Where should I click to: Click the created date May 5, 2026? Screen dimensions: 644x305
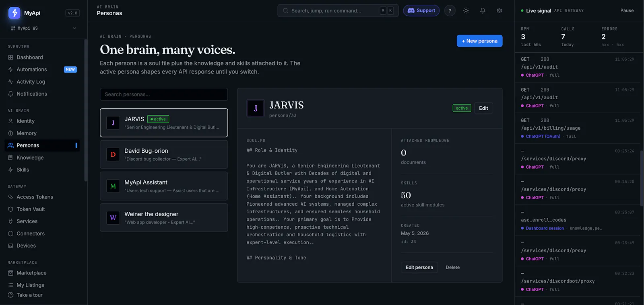pyautogui.click(x=415, y=233)
